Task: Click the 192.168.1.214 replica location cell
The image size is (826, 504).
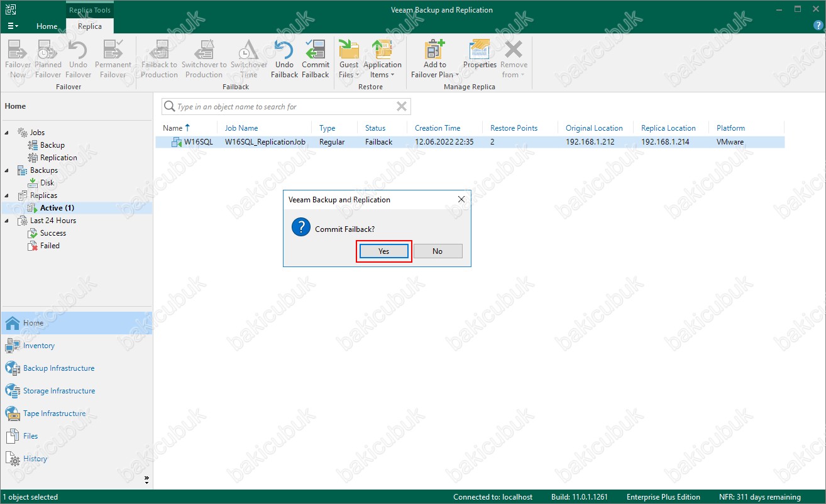Action: point(665,142)
